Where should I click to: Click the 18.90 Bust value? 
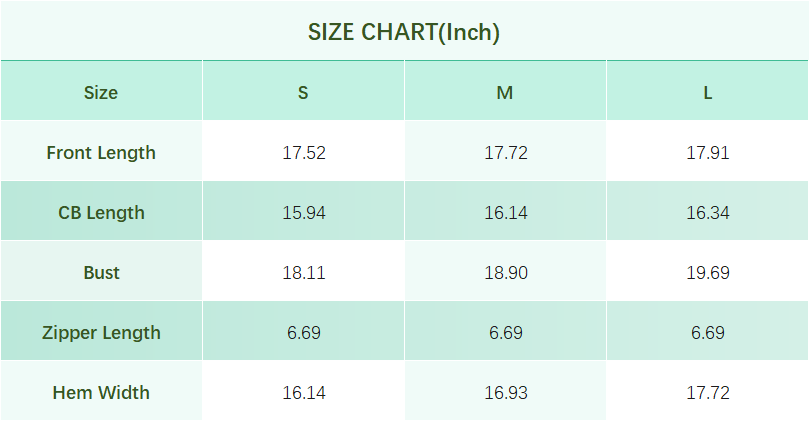[x=505, y=273]
